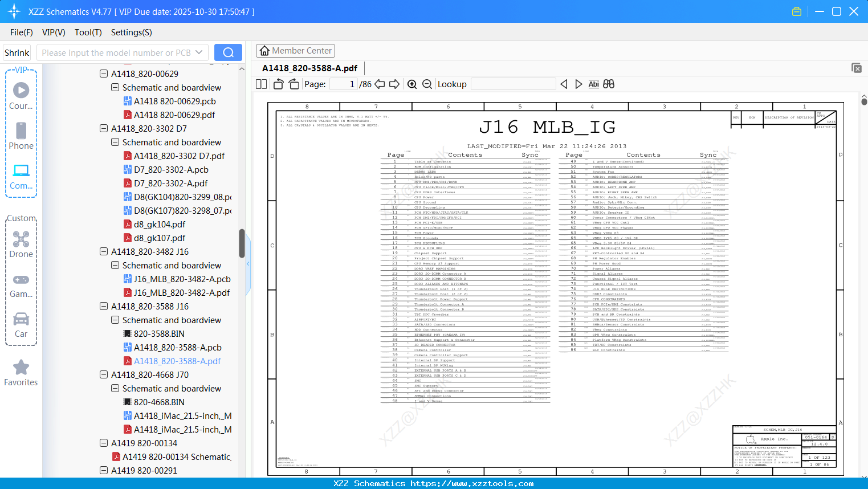868x489 pixels.
Task: Click the PDF viewer vertical scrollbar thumb
Action: 864,101
